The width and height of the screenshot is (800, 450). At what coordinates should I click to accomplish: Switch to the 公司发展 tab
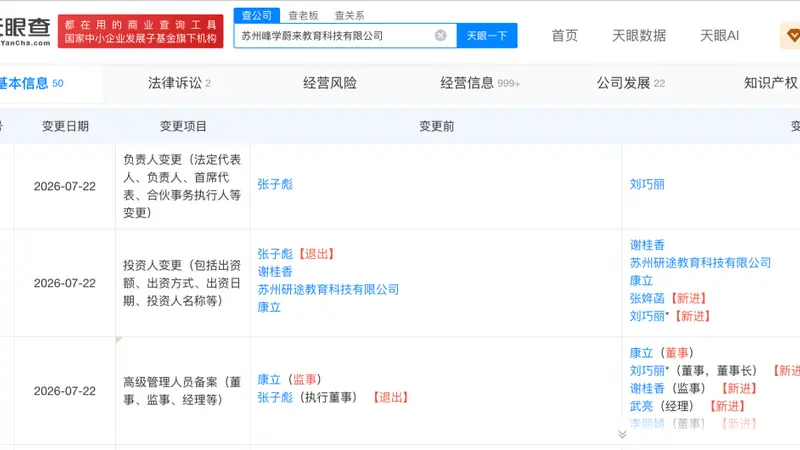pos(631,83)
